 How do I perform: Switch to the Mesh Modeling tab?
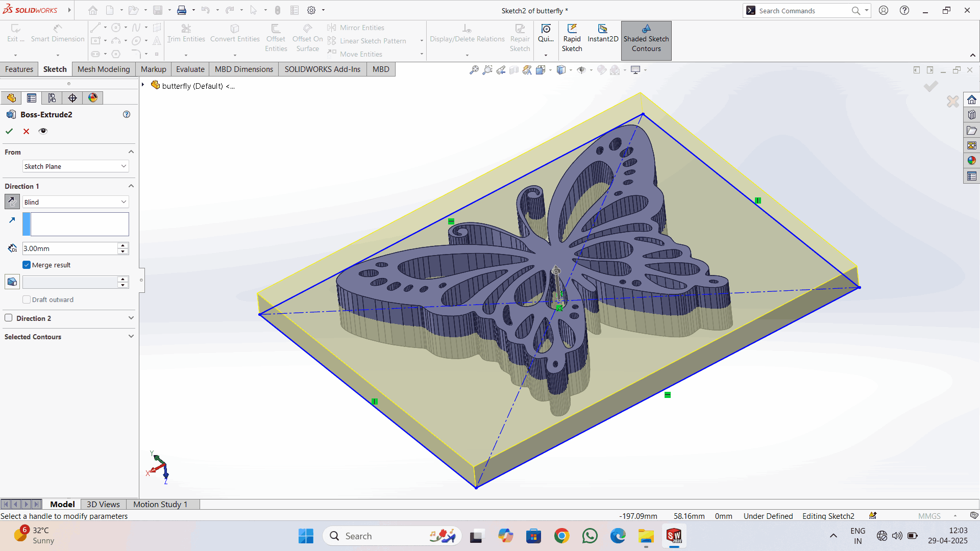point(104,69)
